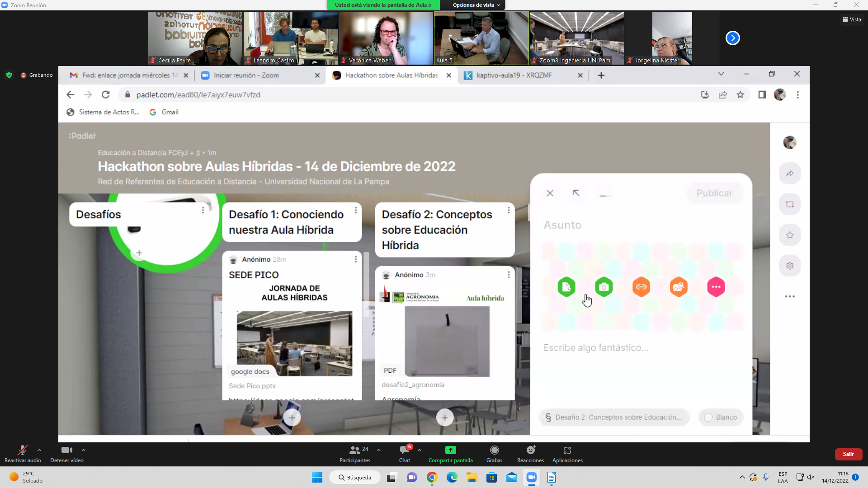
Task: Click the Padlet user avatar in sidebar
Action: pyautogui.click(x=790, y=142)
